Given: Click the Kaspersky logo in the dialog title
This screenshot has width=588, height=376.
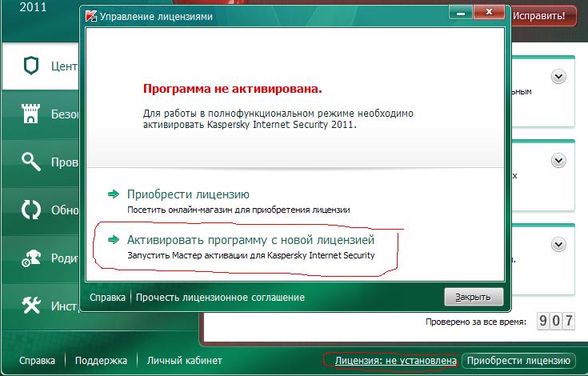Looking at the screenshot, I should pos(91,16).
